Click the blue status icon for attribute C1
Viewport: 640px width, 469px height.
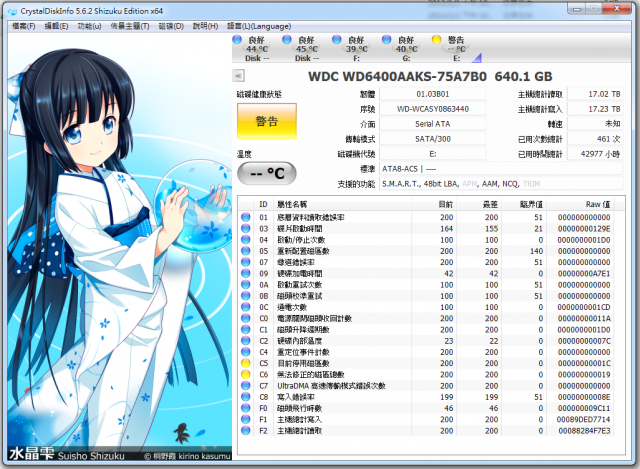point(246,329)
